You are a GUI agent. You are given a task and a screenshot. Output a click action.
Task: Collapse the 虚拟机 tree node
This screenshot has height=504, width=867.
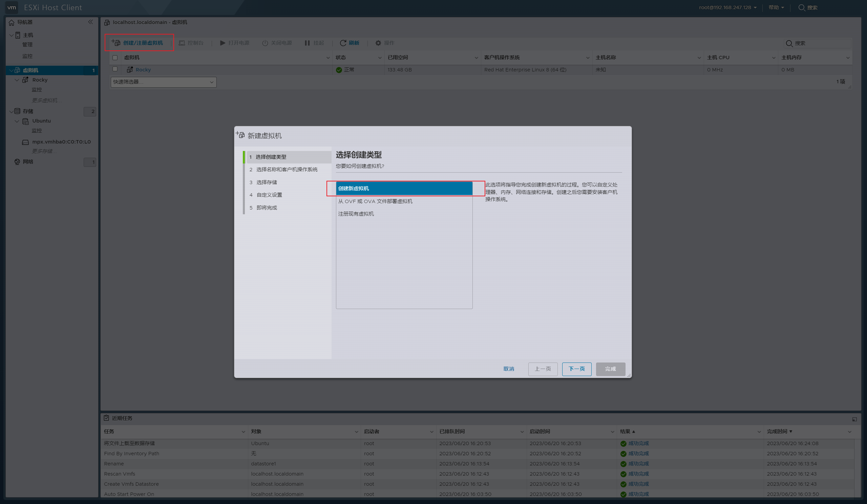pyautogui.click(x=12, y=70)
